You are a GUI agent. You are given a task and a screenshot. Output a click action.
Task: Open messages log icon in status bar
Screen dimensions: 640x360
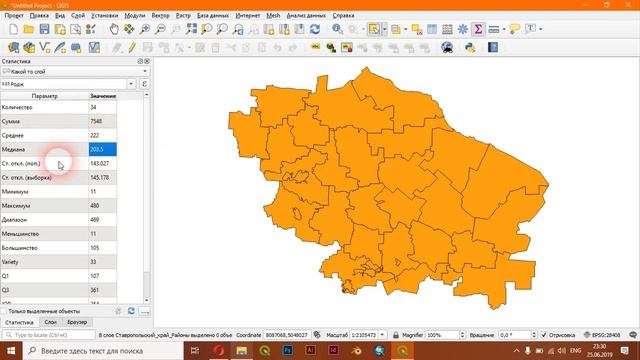pyautogui.click(x=633, y=335)
